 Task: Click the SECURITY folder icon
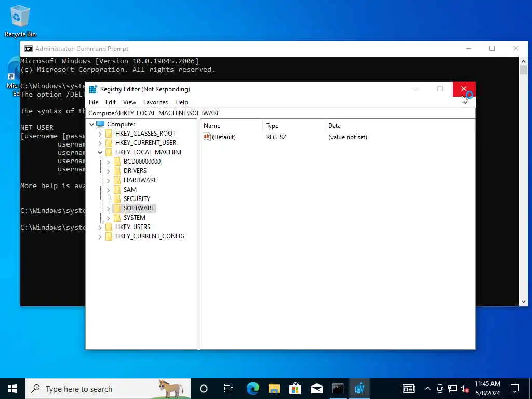(117, 199)
